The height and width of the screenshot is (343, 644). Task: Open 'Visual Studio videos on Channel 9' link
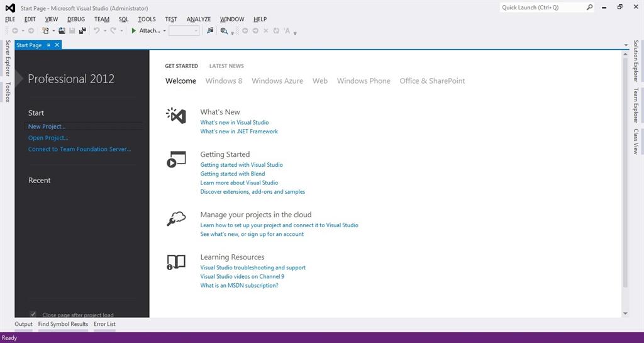[242, 276]
